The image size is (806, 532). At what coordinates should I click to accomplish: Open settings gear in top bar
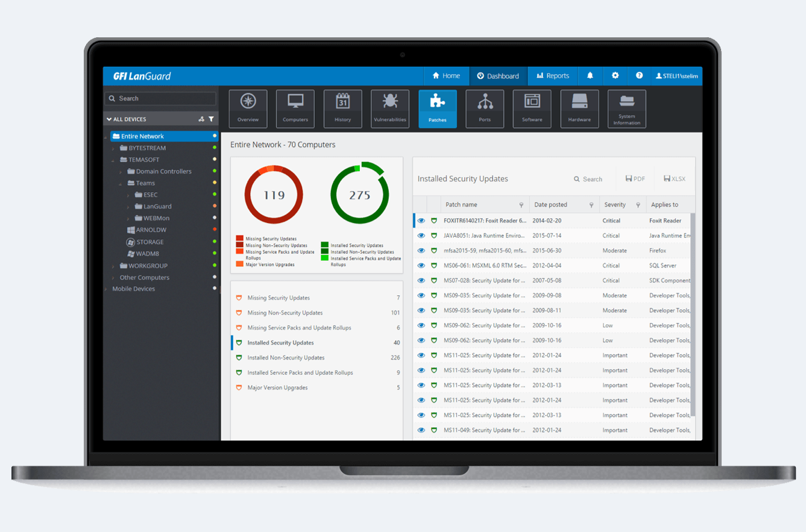[615, 76]
